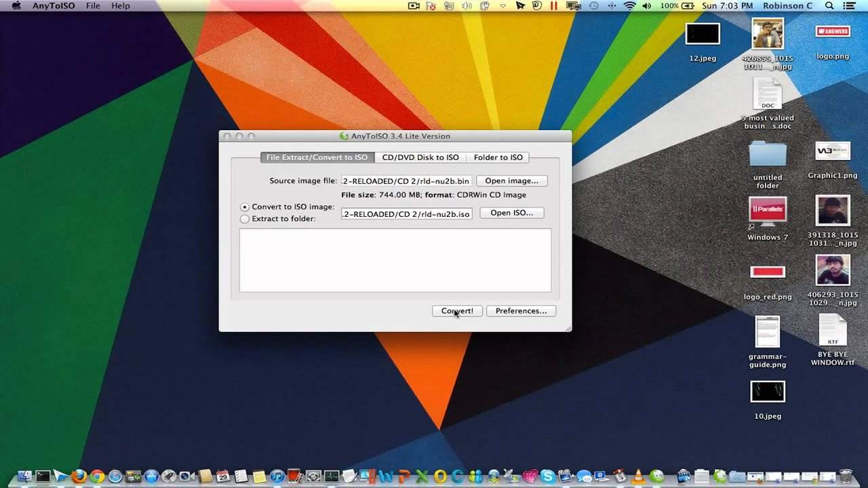The image size is (868, 488).
Task: Switch to Folder to ISO tab
Action: [498, 157]
